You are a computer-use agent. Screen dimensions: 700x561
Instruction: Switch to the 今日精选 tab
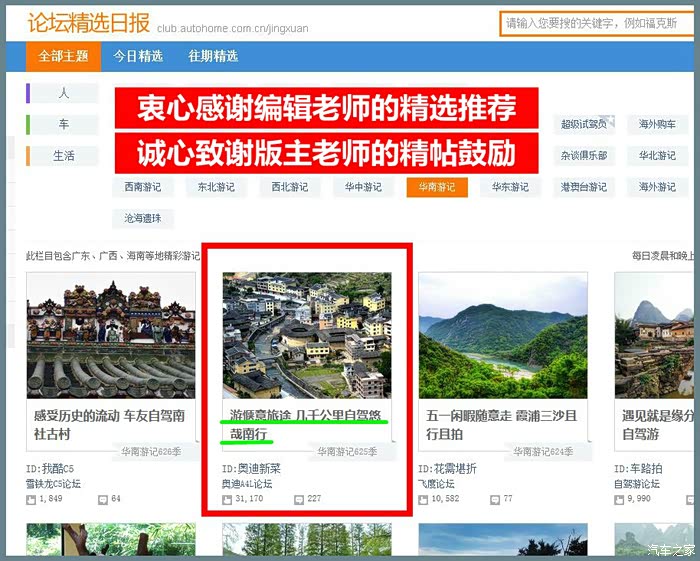(138, 56)
